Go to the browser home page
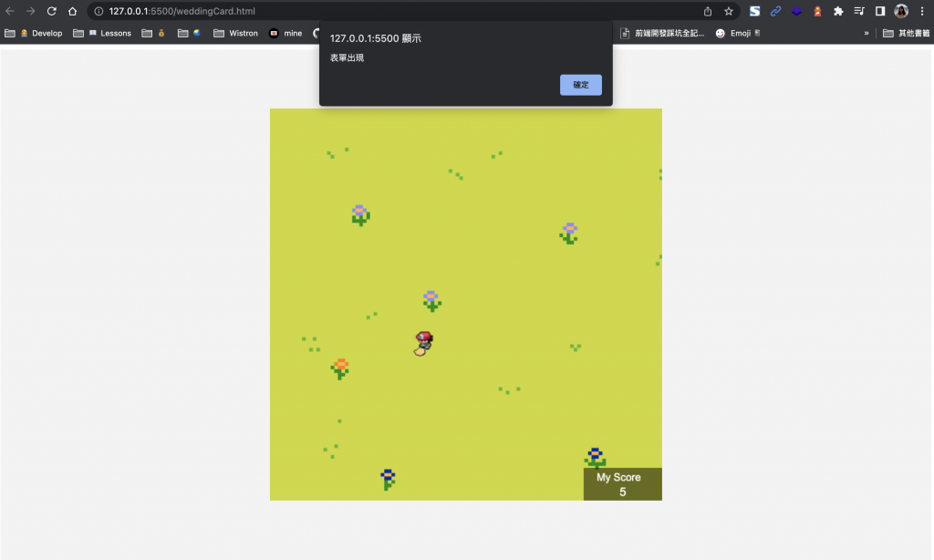The image size is (934, 560). point(72,11)
